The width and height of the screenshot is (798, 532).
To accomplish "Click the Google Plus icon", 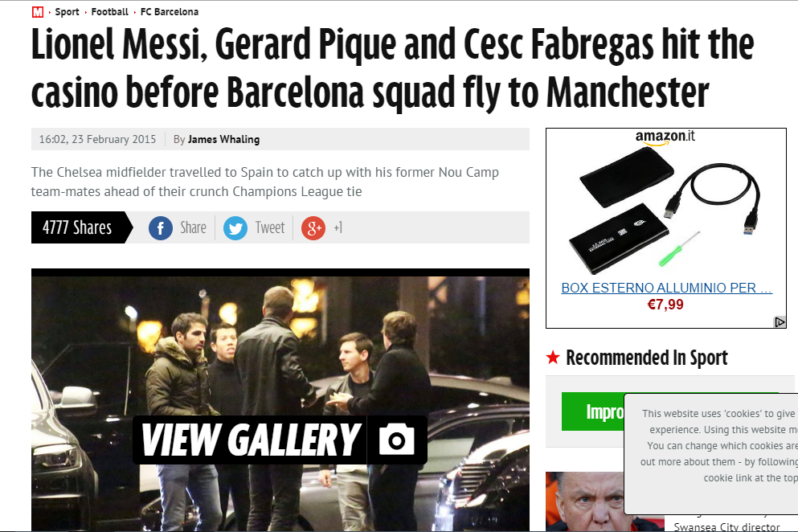I will coord(313,228).
